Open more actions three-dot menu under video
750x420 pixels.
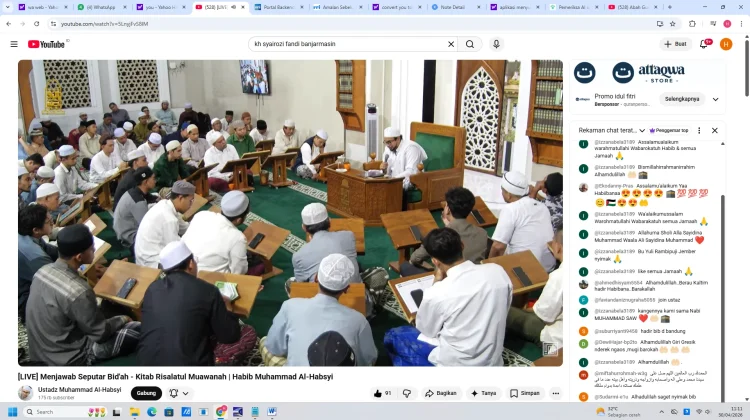[555, 393]
